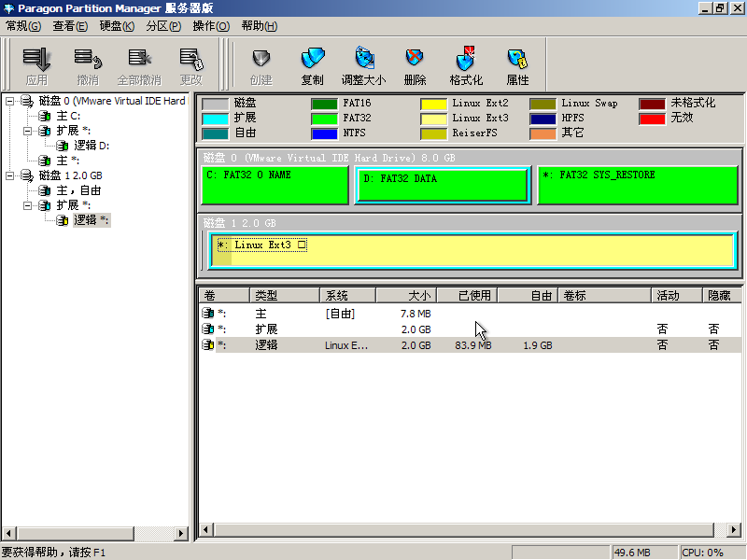Click the icon of the 7.8 MB row

[207, 314]
